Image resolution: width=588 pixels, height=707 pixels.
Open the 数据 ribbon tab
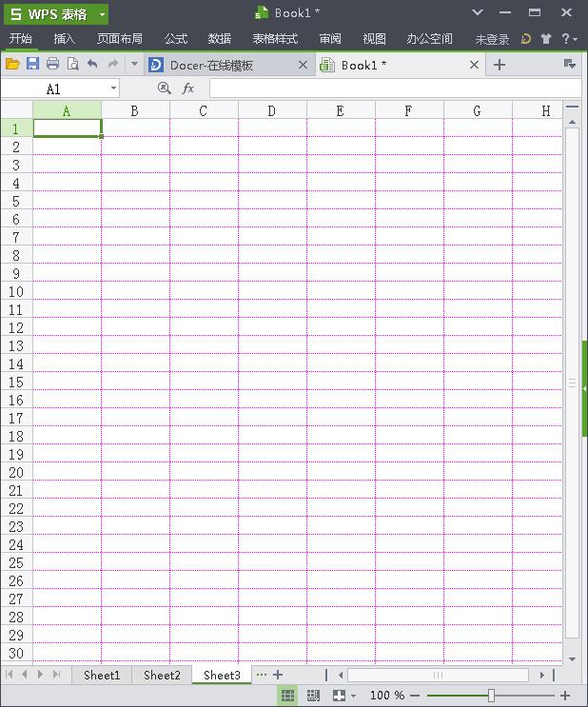(220, 39)
